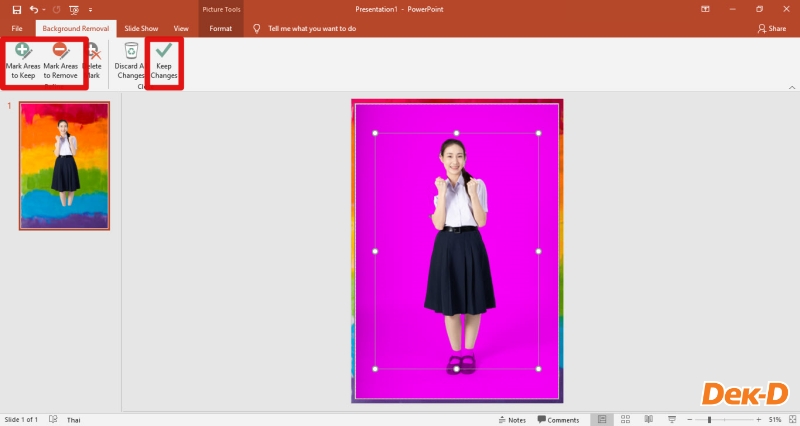Viewport: 800px width, 426px height.
Task: Switch to Slide Sorter view
Action: (625, 420)
